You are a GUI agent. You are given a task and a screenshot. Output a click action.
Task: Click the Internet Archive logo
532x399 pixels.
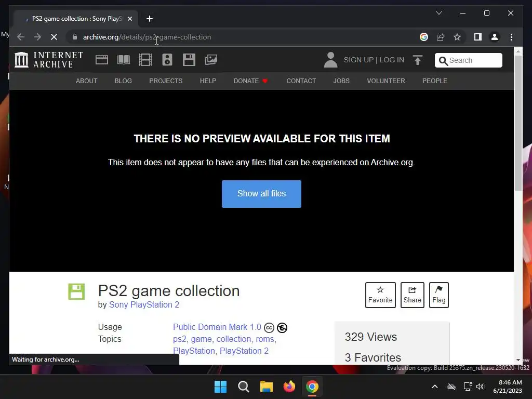pos(49,60)
